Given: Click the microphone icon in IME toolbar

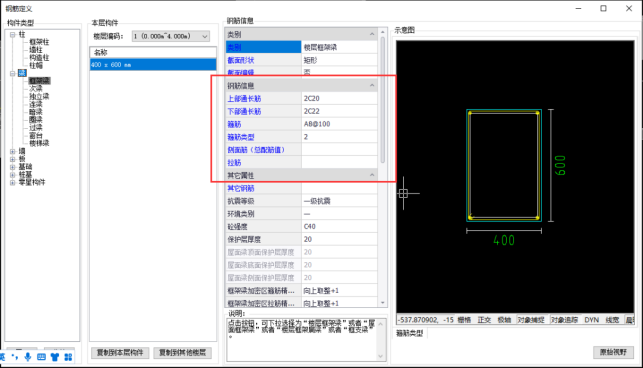Looking at the screenshot, I should 27,357.
